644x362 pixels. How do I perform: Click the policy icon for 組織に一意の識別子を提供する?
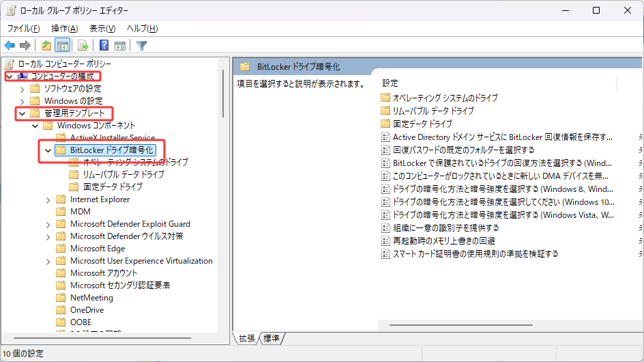[x=385, y=228]
